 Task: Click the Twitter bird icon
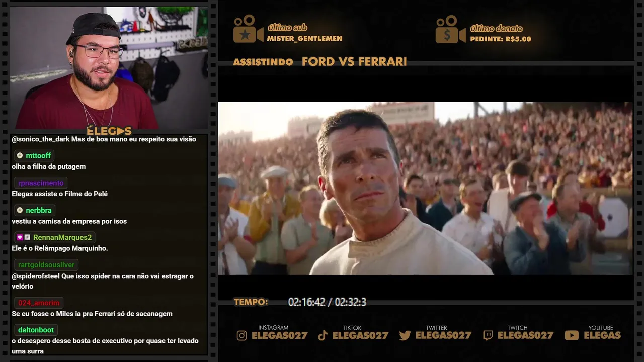[x=405, y=335]
